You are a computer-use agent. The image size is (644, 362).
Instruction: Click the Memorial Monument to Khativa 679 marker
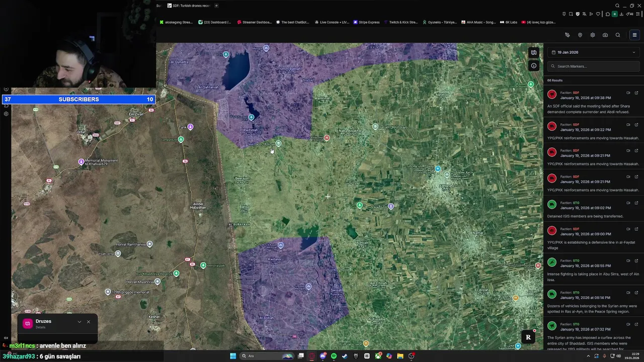(x=81, y=161)
